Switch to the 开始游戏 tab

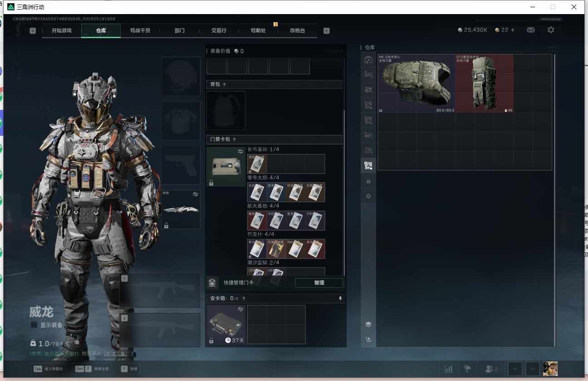(62, 31)
